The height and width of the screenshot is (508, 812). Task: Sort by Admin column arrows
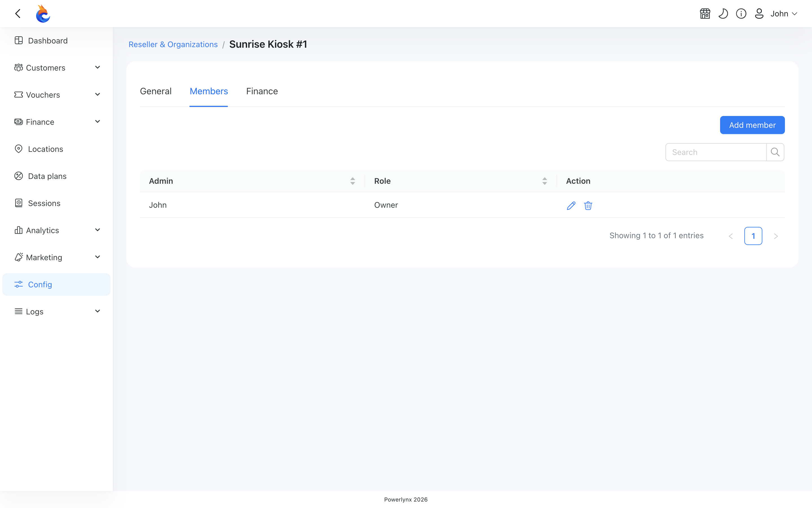[x=352, y=181]
